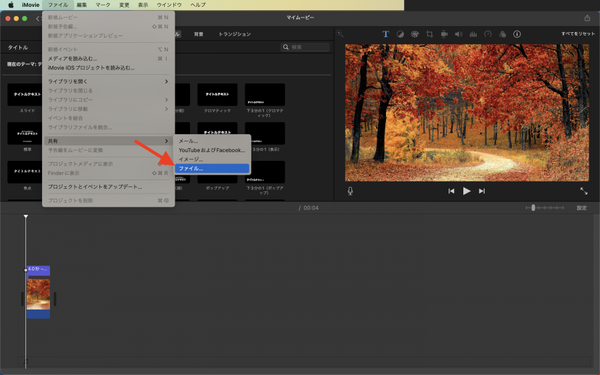Open the 変更 menu
Image resolution: width=600 pixels, height=375 pixels.
click(x=124, y=5)
